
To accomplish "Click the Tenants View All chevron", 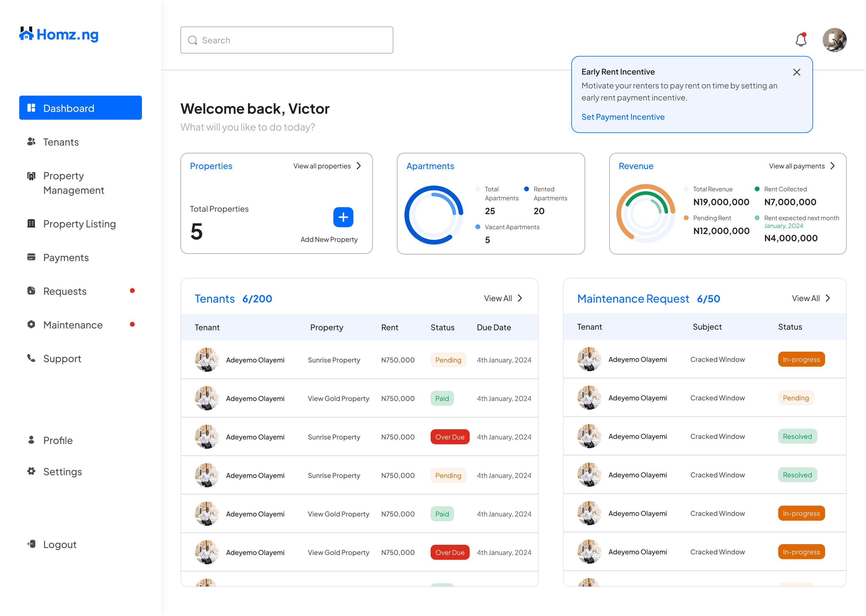I will tap(520, 298).
